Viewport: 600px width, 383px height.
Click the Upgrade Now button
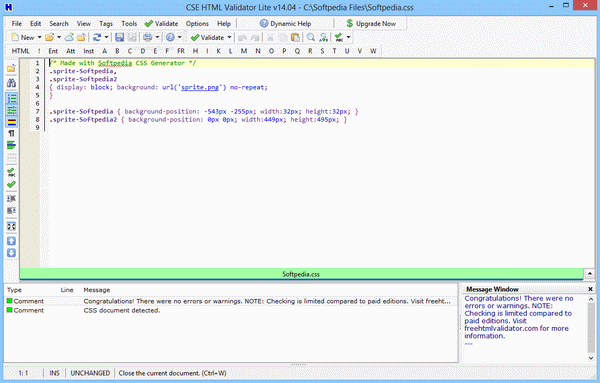371,23
